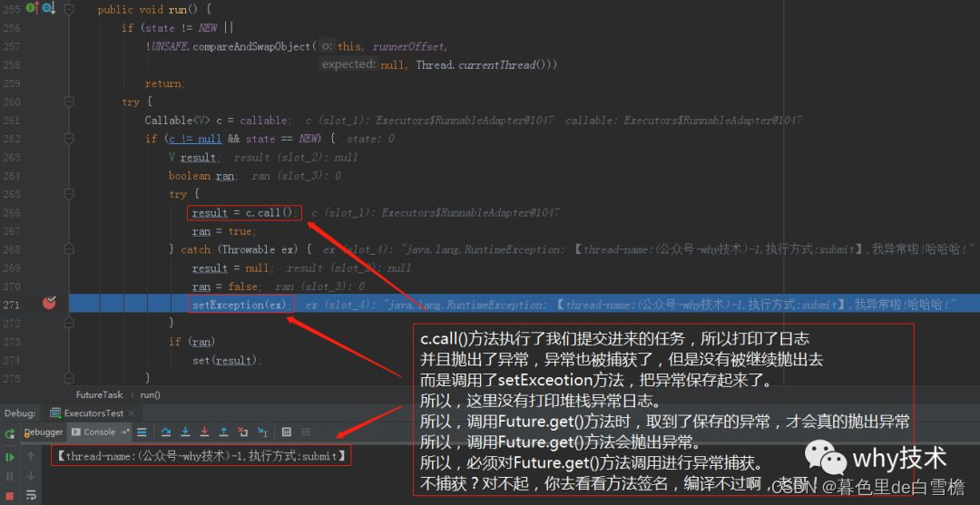Click the console Up the Stack Trace arrow
Image resolution: width=980 pixels, height=505 pixels.
[x=31, y=456]
